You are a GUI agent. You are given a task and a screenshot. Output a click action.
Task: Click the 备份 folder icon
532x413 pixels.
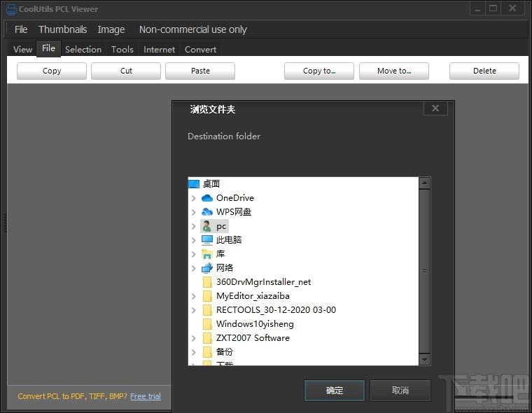pyautogui.click(x=207, y=352)
